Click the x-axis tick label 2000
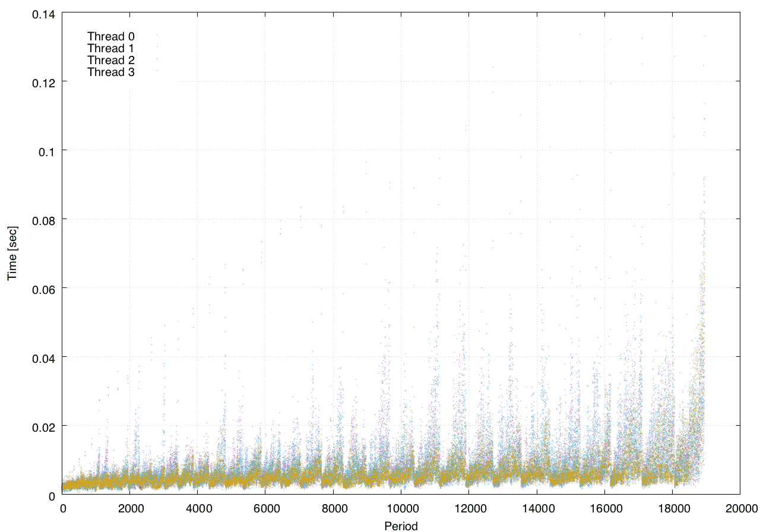 129,508
